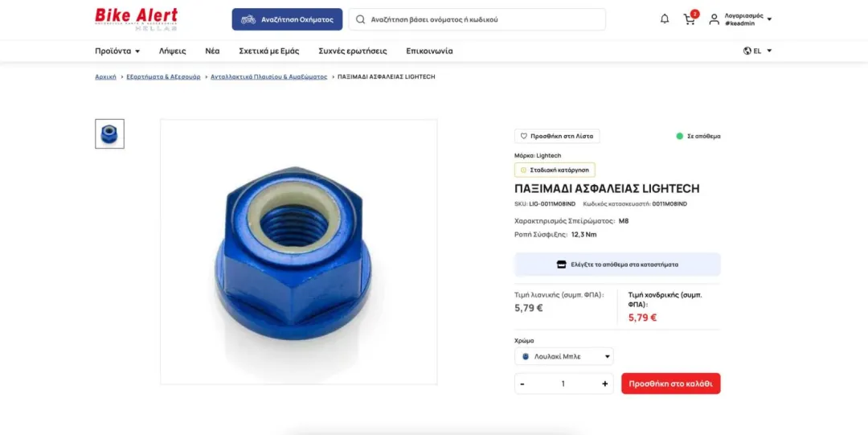The width and height of the screenshot is (868, 435).
Task: Select the blue nut thumbnail
Action: [x=109, y=133]
